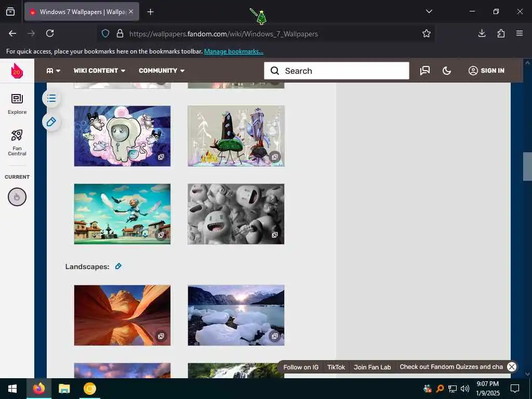Image resolution: width=532 pixels, height=399 pixels.
Task: Open Check out Fandom Quizzes link
Action: pyautogui.click(x=451, y=367)
